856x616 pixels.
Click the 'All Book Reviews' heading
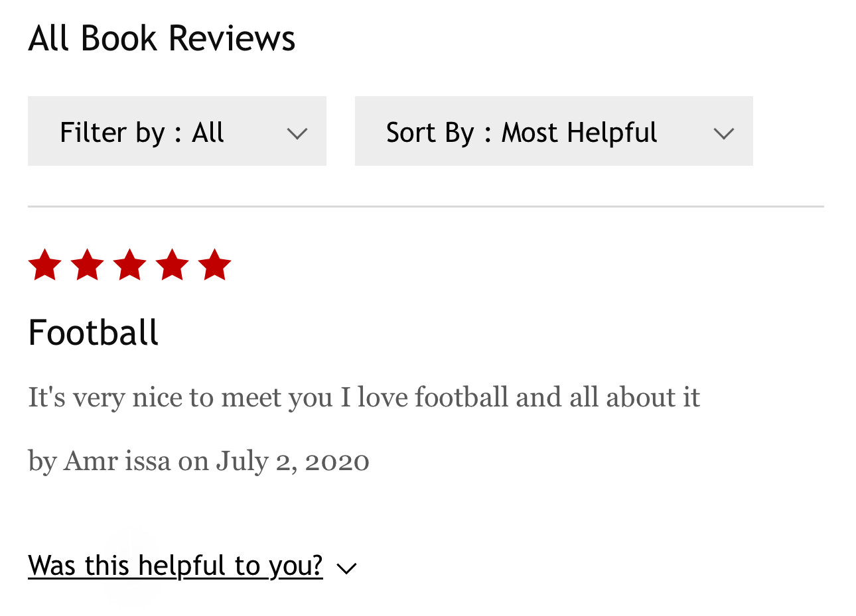pos(161,38)
